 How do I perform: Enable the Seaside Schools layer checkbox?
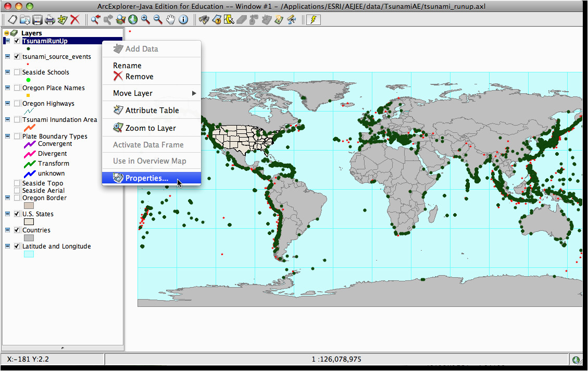[x=17, y=72]
